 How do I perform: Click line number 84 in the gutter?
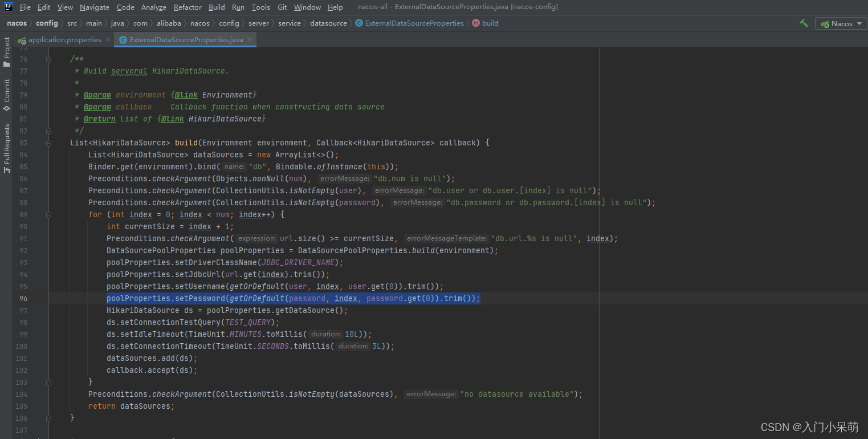(23, 155)
